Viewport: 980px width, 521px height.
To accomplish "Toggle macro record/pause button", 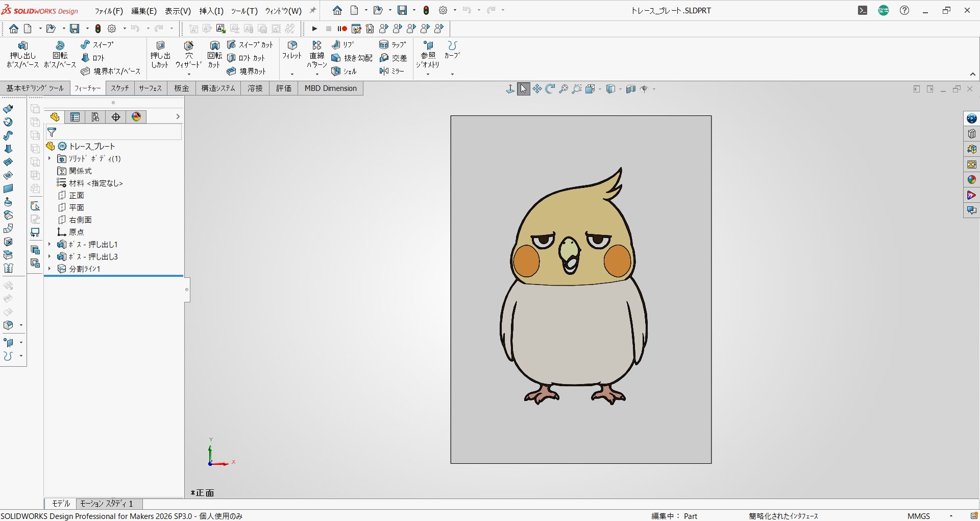I will (x=342, y=29).
